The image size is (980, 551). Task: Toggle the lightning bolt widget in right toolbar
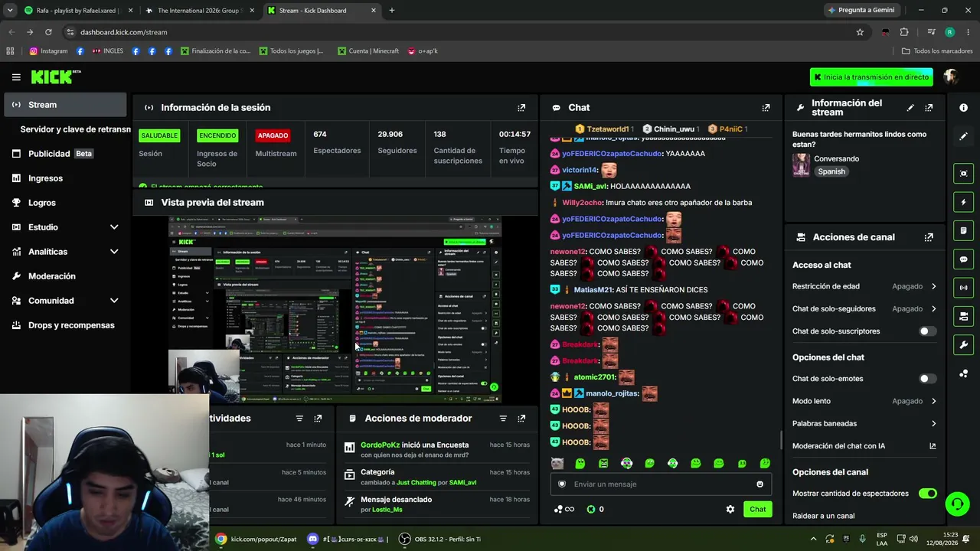pos(963,202)
